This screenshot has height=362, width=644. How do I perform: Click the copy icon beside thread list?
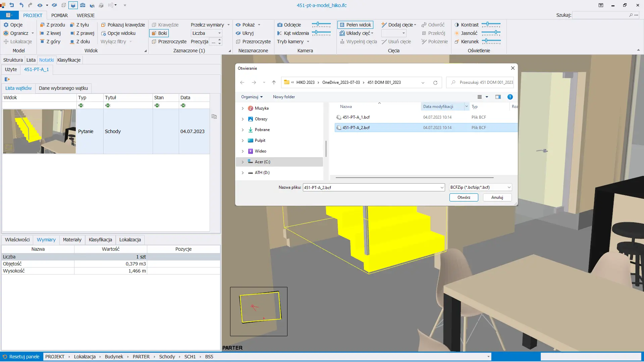[214, 117]
